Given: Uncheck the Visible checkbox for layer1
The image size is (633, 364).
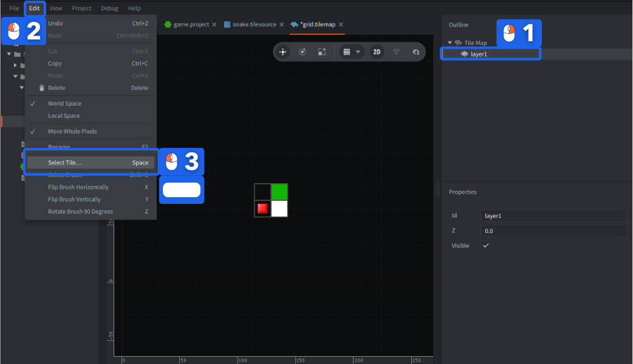Looking at the screenshot, I should [485, 246].
